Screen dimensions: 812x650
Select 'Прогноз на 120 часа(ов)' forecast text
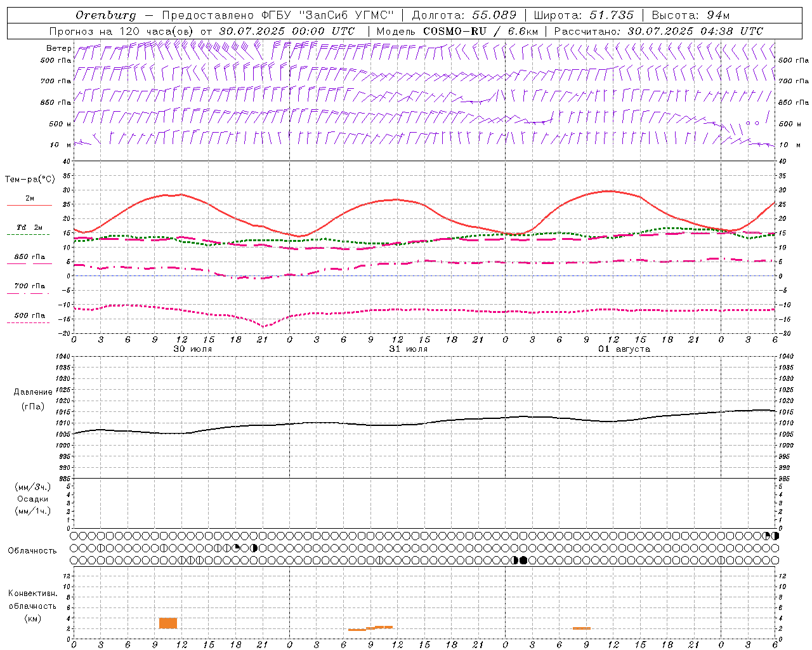pos(122,31)
